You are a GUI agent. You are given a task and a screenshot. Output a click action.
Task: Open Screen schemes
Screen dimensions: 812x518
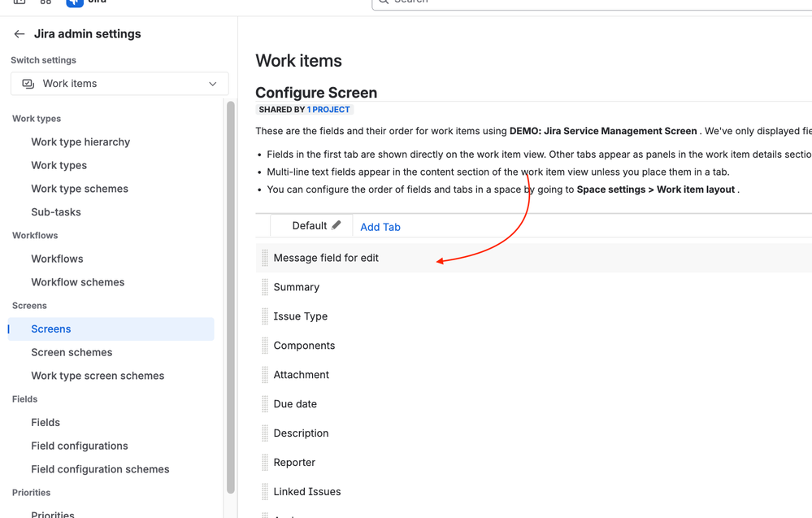pos(72,352)
